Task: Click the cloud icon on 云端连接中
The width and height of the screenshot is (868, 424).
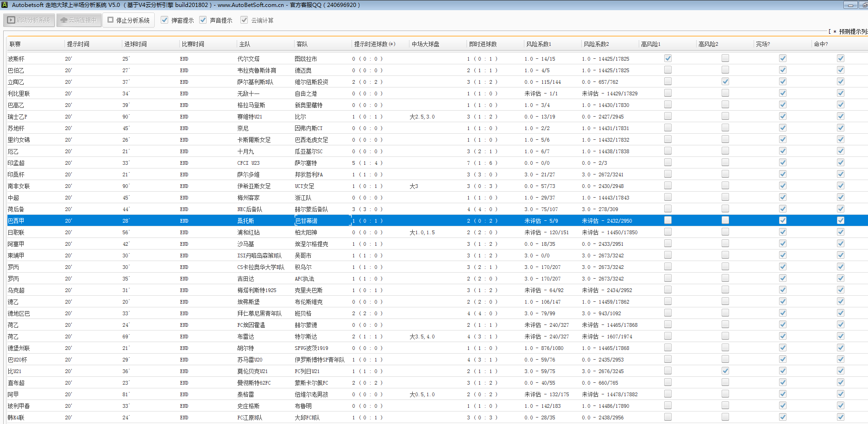Action: 64,20
